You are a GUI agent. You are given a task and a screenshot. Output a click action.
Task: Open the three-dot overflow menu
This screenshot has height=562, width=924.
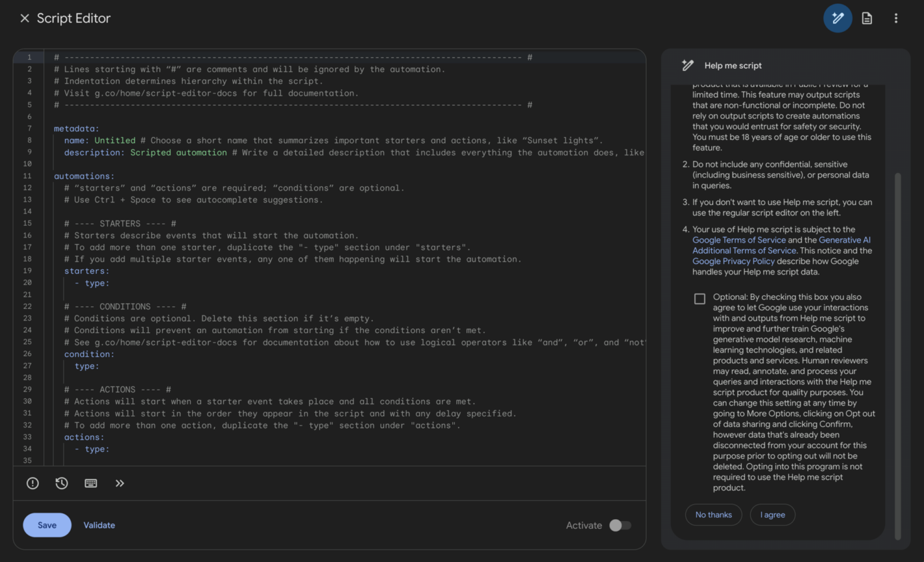pyautogui.click(x=896, y=18)
